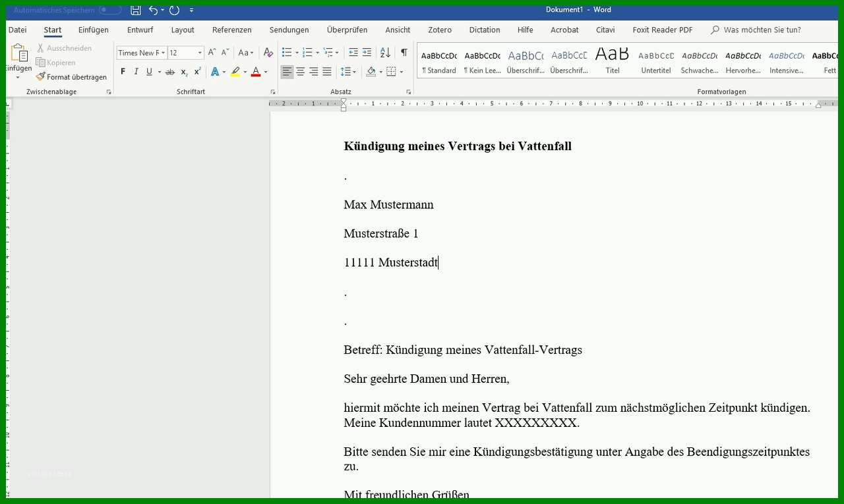Screen dimensions: 844x504
Task: Select align left paragraph icon
Action: [287, 72]
